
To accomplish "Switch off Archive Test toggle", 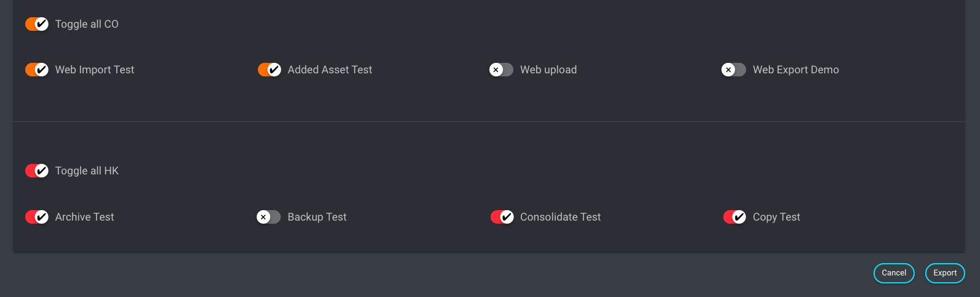I will pyautogui.click(x=37, y=217).
